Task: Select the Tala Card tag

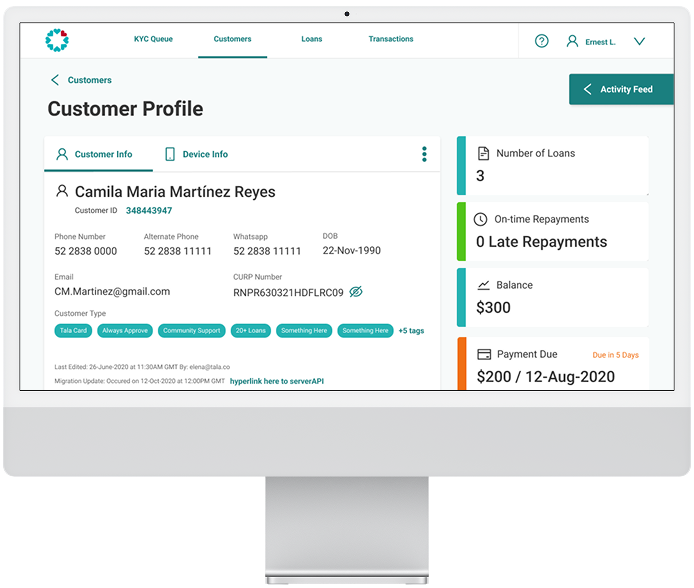Action: (72, 331)
